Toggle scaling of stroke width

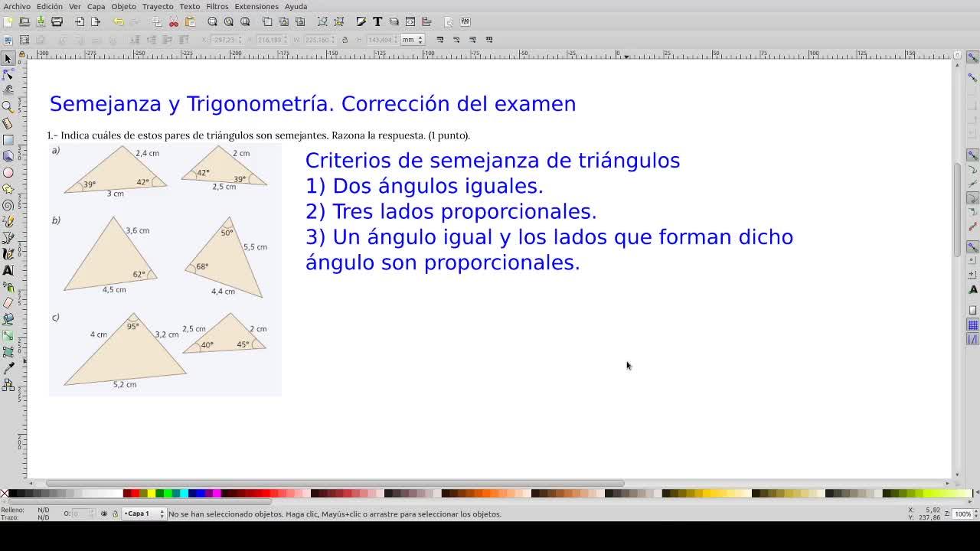(x=440, y=40)
